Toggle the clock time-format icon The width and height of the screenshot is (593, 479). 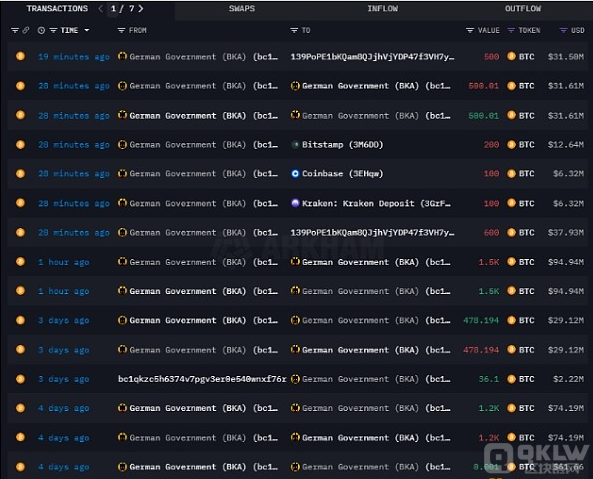coord(41,30)
